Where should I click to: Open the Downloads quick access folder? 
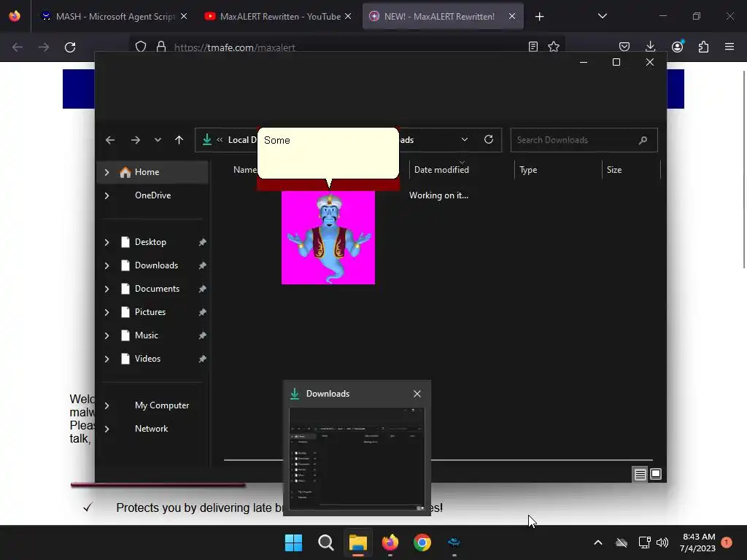click(x=156, y=265)
